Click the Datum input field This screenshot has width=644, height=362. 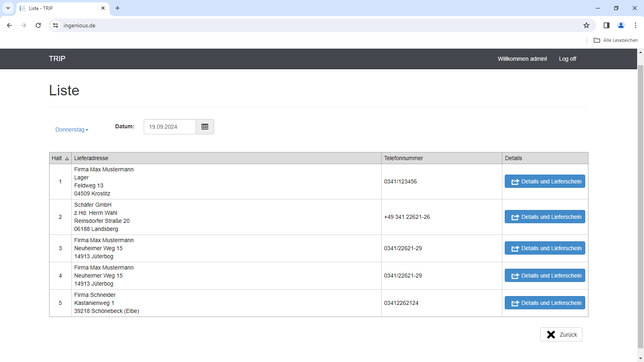(x=170, y=127)
